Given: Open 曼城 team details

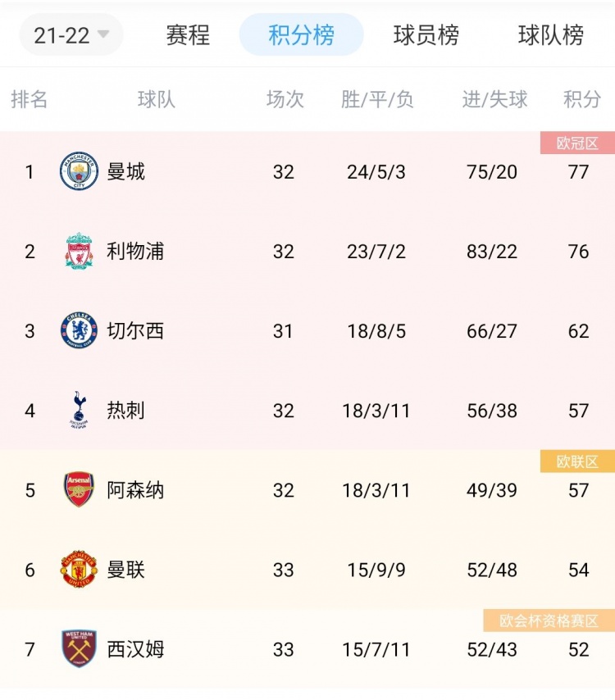Looking at the screenshot, I should (x=126, y=172).
